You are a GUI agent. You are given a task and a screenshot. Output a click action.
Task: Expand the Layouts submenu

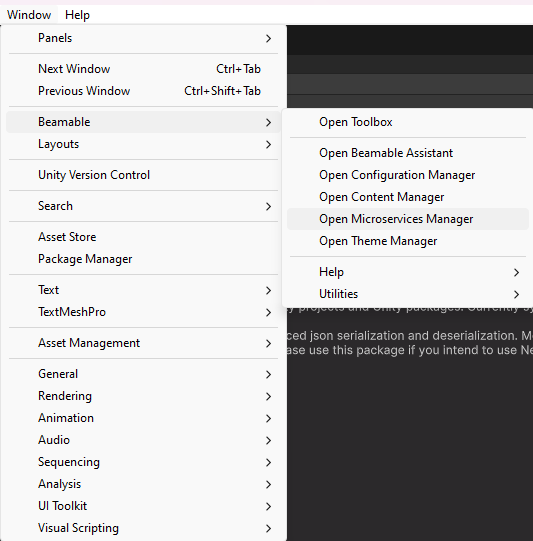[x=143, y=144]
